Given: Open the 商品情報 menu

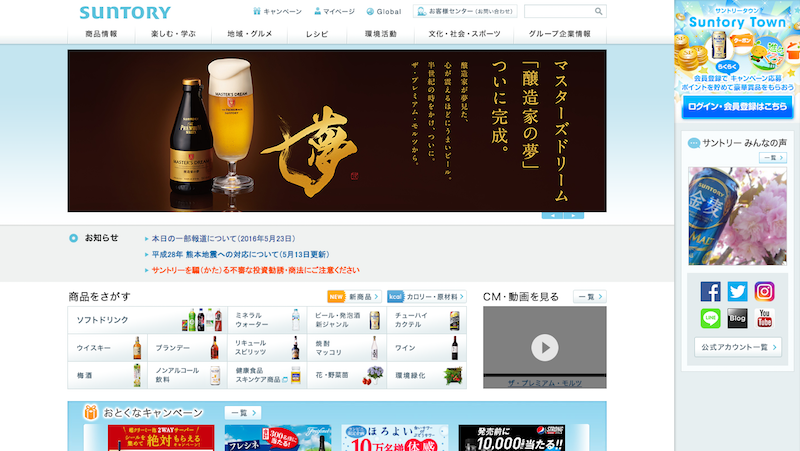Looking at the screenshot, I should (101, 34).
